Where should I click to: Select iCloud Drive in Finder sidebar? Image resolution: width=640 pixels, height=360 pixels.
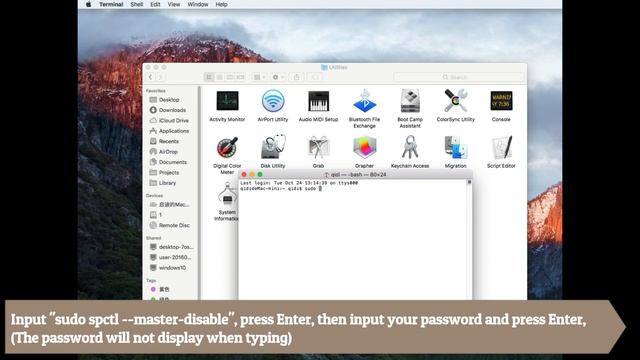pyautogui.click(x=169, y=120)
